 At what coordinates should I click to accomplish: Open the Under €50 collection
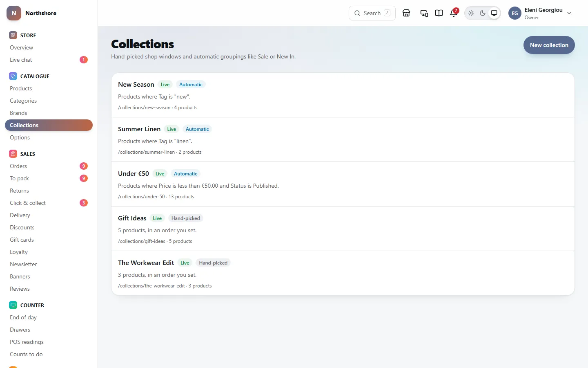343,184
